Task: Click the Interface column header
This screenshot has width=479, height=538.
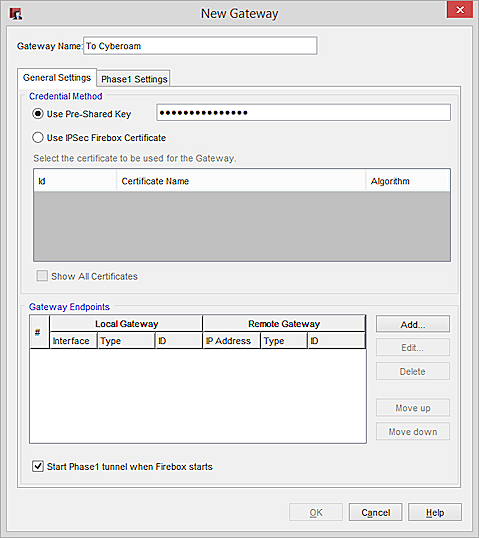Action: [x=73, y=341]
